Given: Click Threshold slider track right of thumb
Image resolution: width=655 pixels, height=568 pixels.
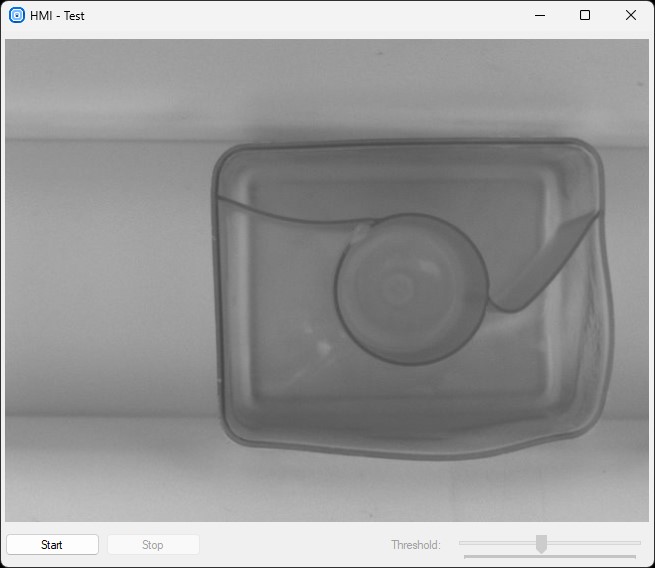Looking at the screenshot, I should coord(592,543).
